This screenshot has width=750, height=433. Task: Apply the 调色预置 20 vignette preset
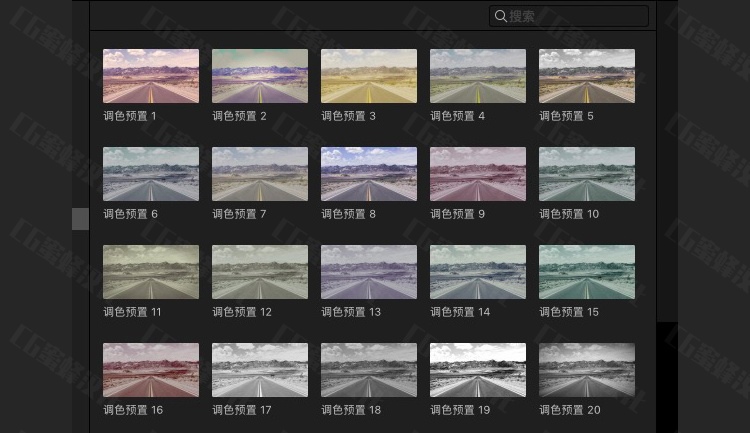tap(587, 370)
